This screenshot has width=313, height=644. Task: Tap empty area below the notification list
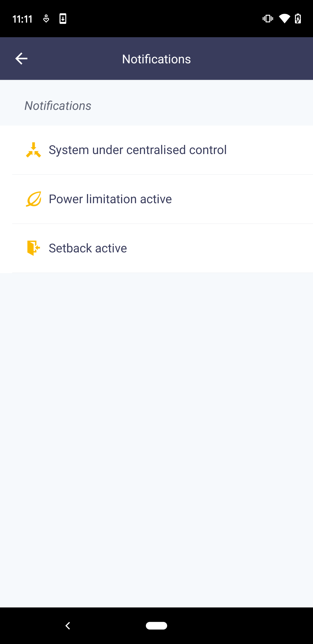pyautogui.click(x=156, y=425)
